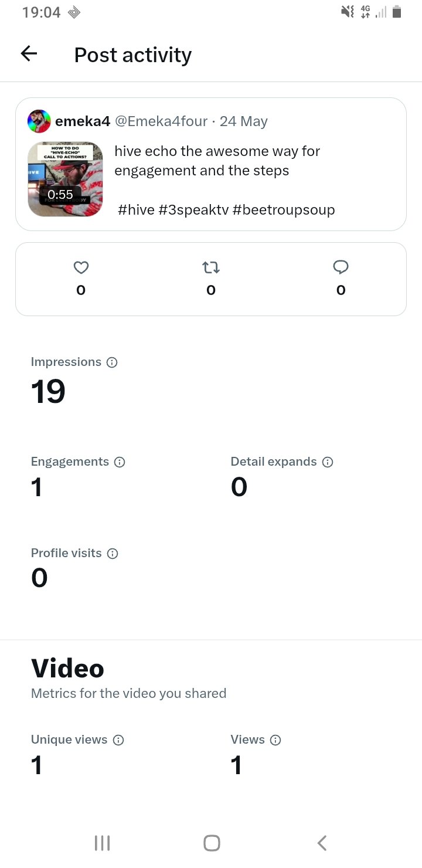
Task: Open the info icon beside Views
Action: pos(275,740)
